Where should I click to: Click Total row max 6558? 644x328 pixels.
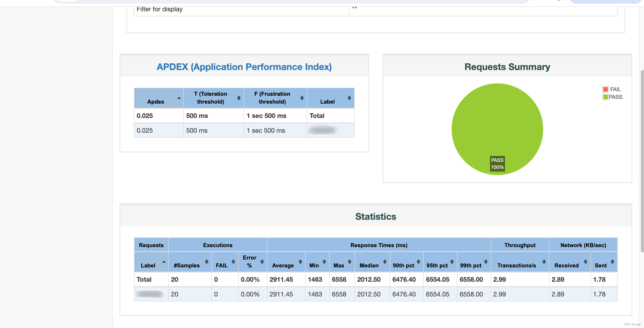339,279
